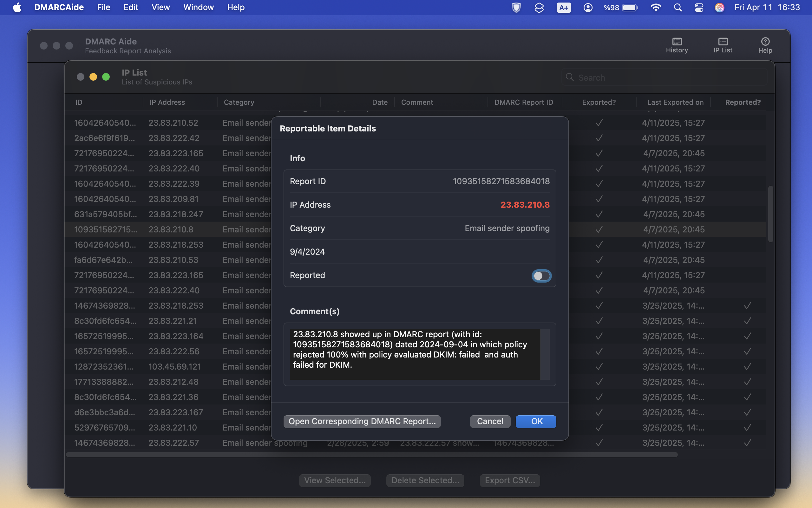Toggle the Reported switch on
The image size is (812, 508).
click(x=541, y=276)
